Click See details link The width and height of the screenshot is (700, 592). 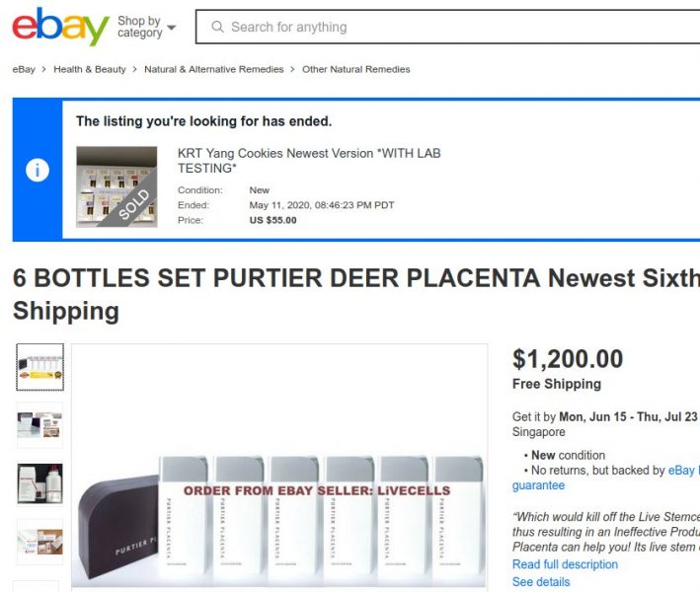[x=541, y=582]
